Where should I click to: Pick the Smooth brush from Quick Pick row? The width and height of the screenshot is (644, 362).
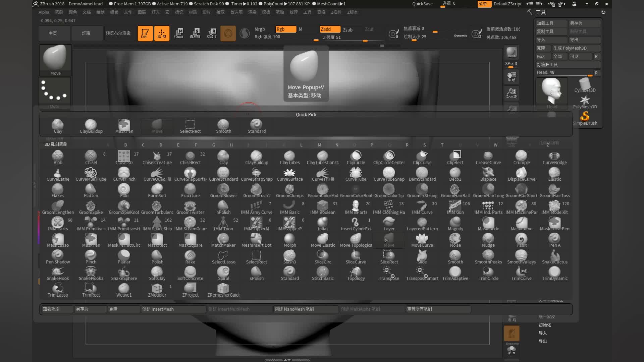tap(223, 125)
